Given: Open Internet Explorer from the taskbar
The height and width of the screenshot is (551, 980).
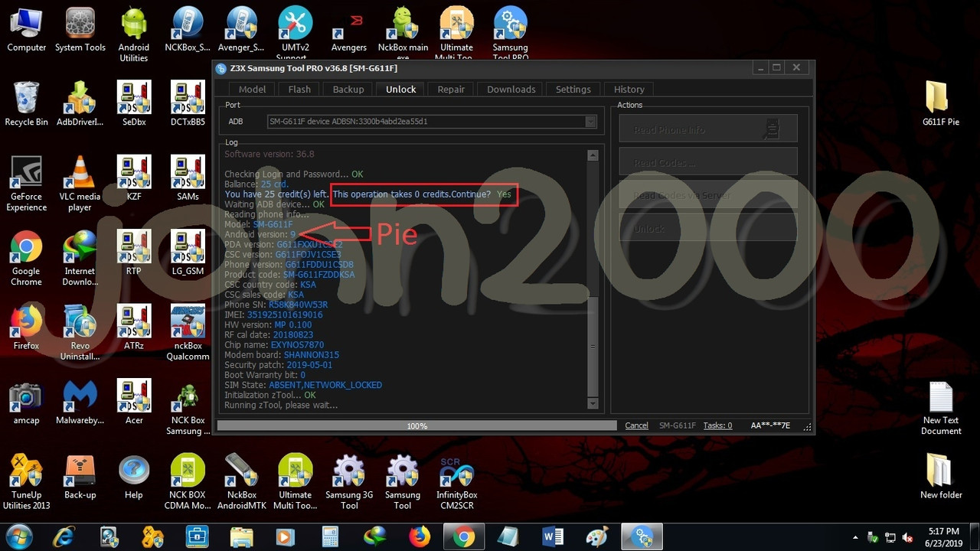Looking at the screenshot, I should click(64, 537).
